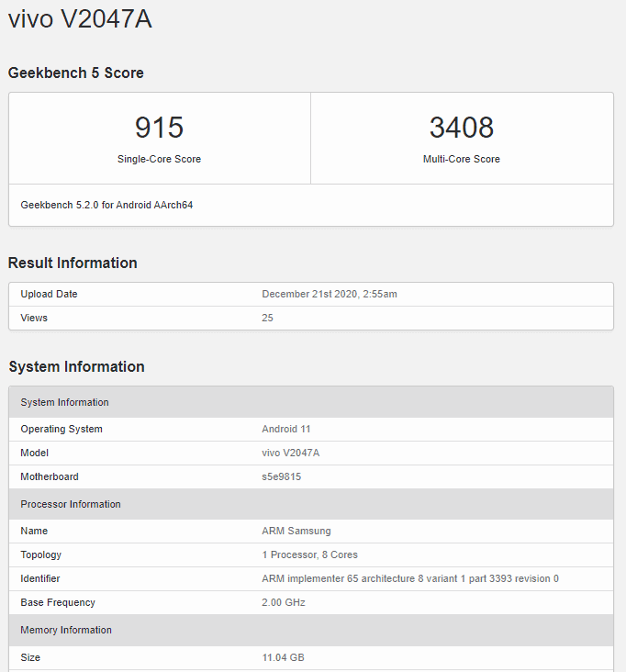Click the memory 'Size' row label
626x672 pixels.
click(x=30, y=657)
